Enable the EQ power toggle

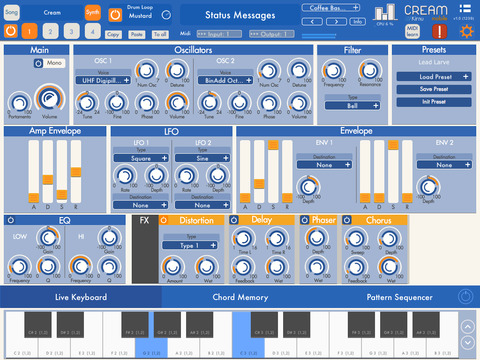click(x=11, y=220)
